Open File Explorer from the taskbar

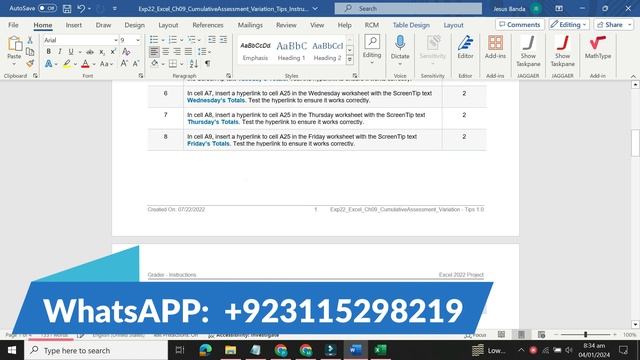coord(231,350)
